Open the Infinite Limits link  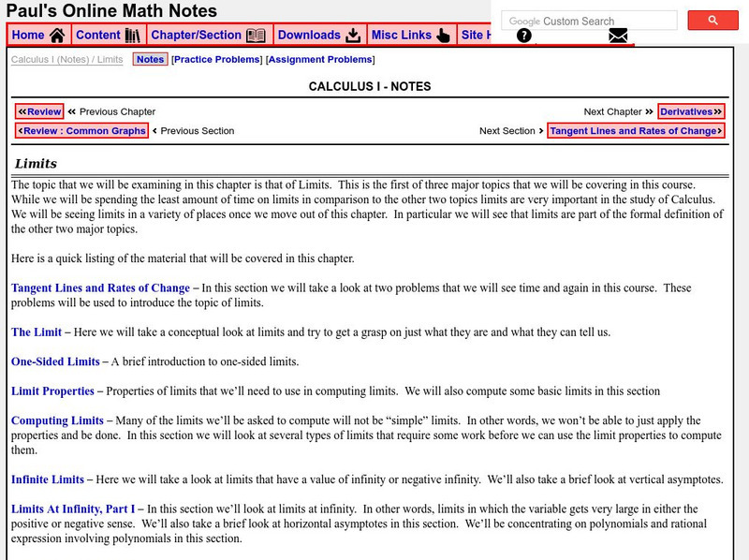48,479
